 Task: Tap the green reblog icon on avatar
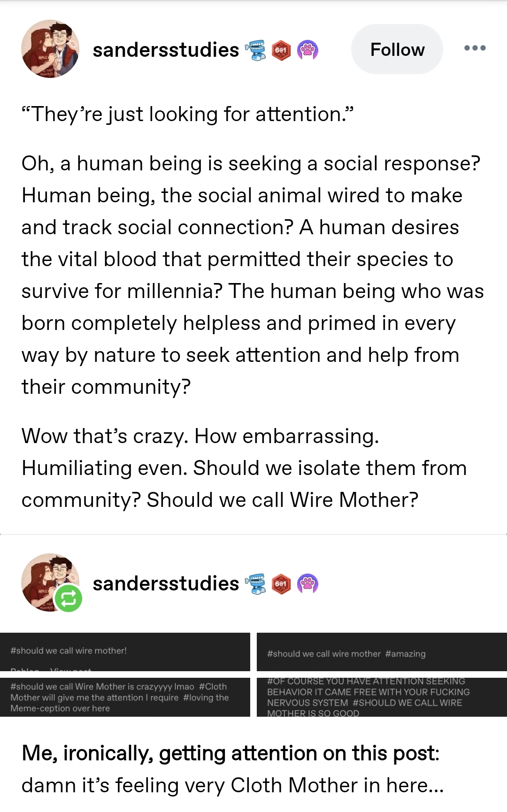[x=68, y=598]
